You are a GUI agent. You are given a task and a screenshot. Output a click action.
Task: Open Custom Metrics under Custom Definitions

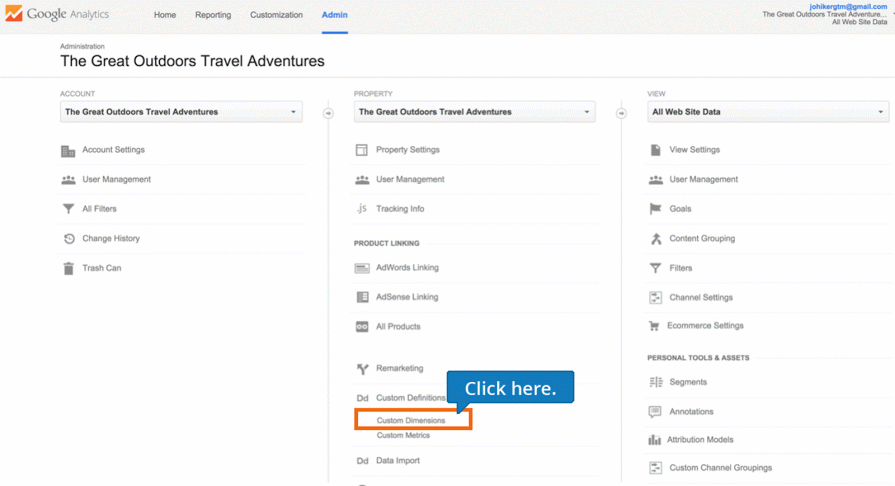click(x=403, y=435)
